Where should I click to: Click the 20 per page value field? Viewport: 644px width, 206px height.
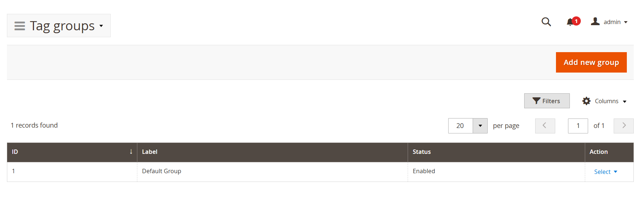[x=460, y=126]
